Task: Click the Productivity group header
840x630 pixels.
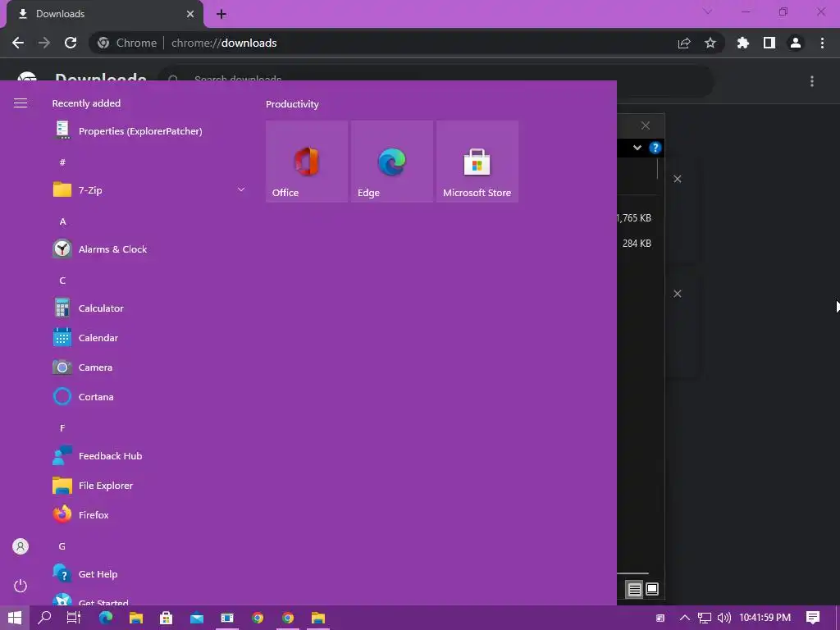Action: pyautogui.click(x=292, y=104)
